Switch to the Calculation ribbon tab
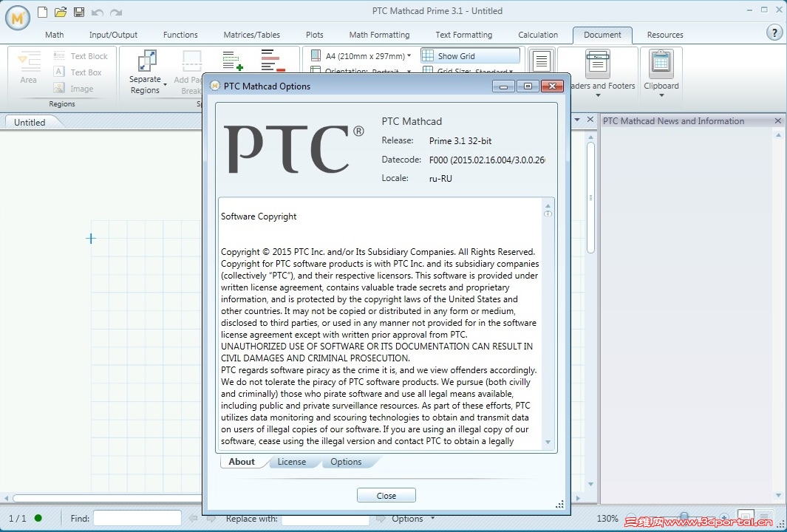This screenshot has height=532, width=787. click(x=537, y=35)
